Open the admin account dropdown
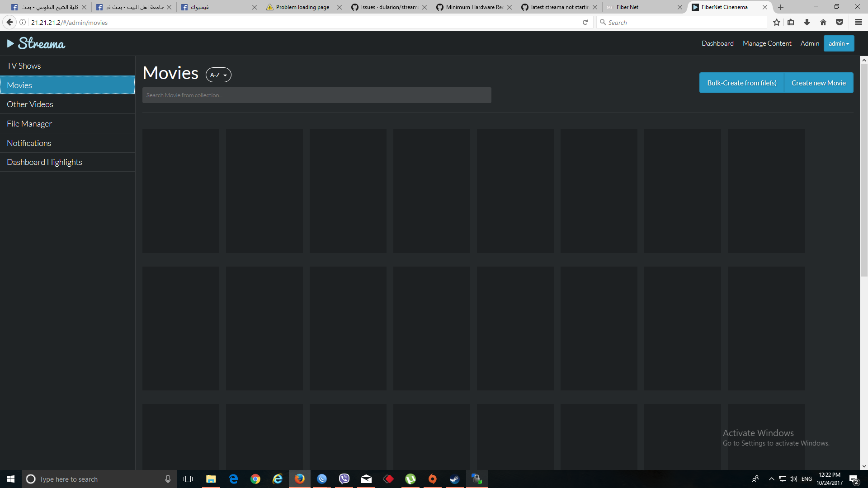Screen dimensions: 868x488 tap(839, 43)
